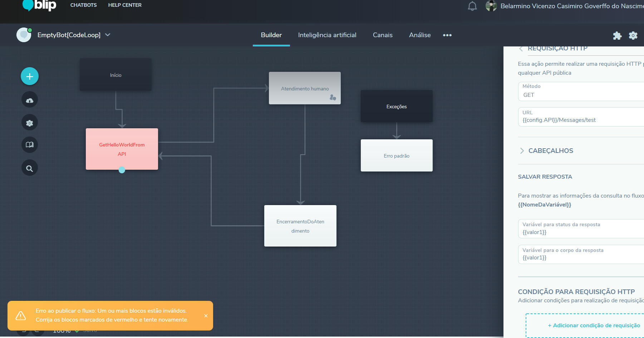The image size is (644, 338).
Task: Click the human agent icon on Atendimento block
Action: 333,97
